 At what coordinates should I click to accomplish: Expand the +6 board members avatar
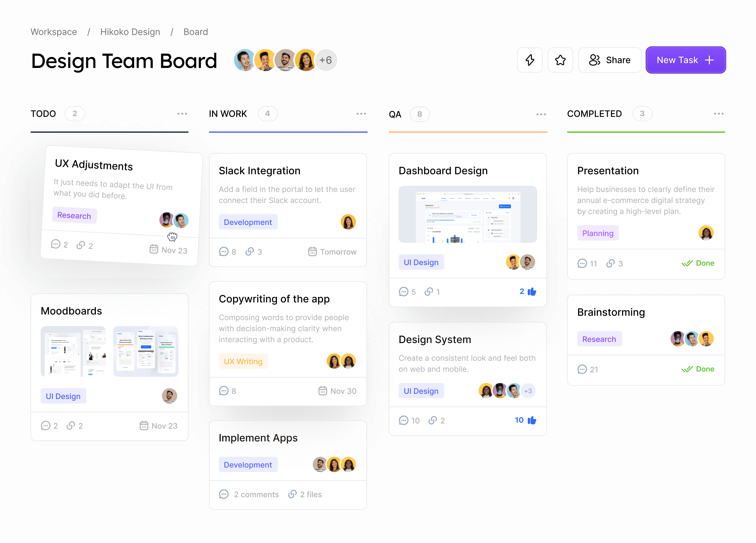pyautogui.click(x=326, y=60)
